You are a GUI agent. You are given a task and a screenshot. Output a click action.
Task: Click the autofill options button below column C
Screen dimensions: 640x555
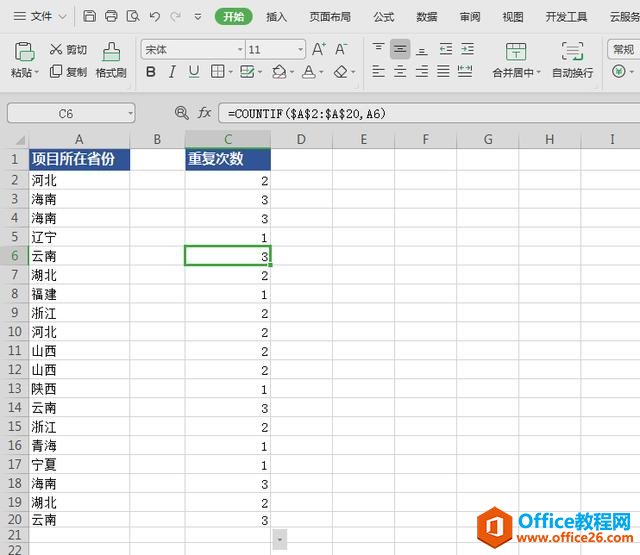280,539
